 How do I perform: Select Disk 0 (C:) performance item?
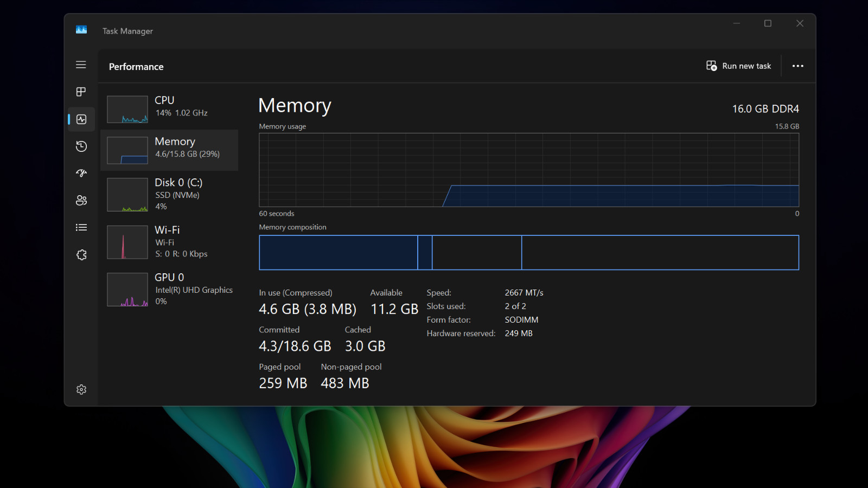[169, 195]
